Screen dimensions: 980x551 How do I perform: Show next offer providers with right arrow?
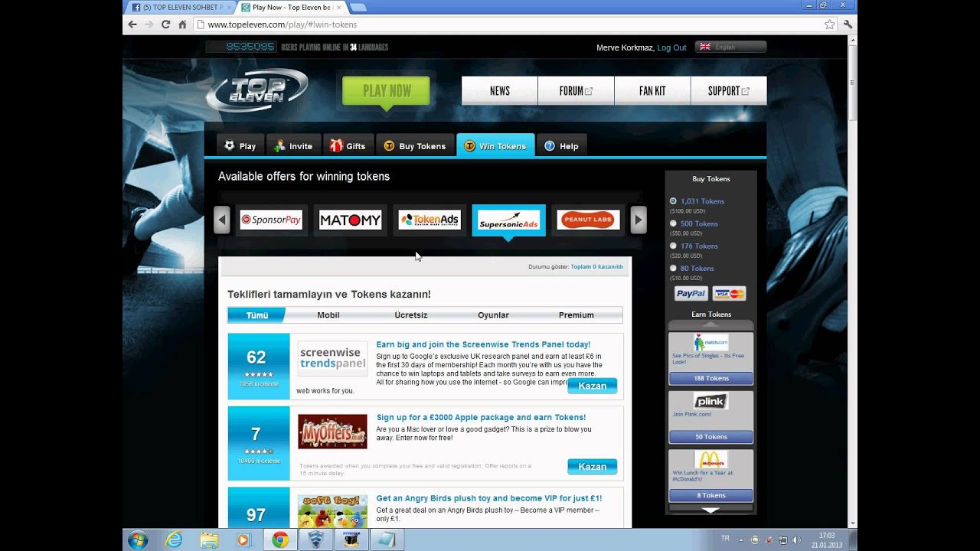click(639, 220)
